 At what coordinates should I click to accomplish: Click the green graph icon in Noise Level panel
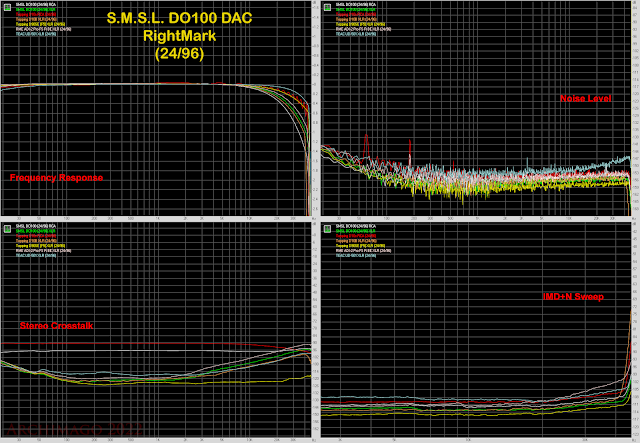point(327,7)
